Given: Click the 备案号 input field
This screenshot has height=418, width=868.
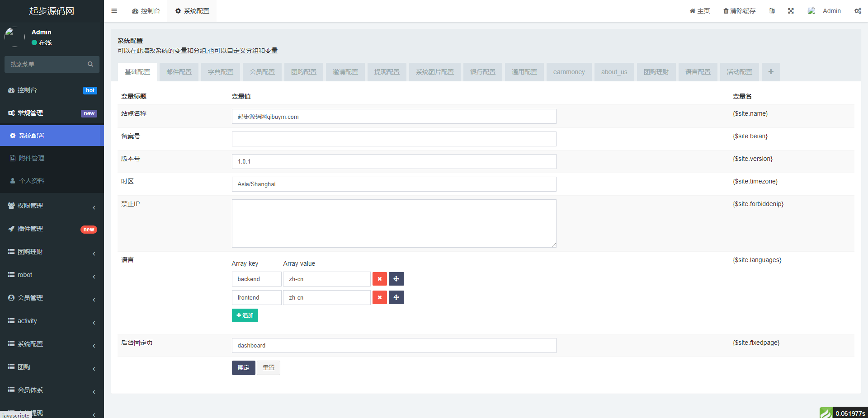Looking at the screenshot, I should pyautogui.click(x=394, y=139).
